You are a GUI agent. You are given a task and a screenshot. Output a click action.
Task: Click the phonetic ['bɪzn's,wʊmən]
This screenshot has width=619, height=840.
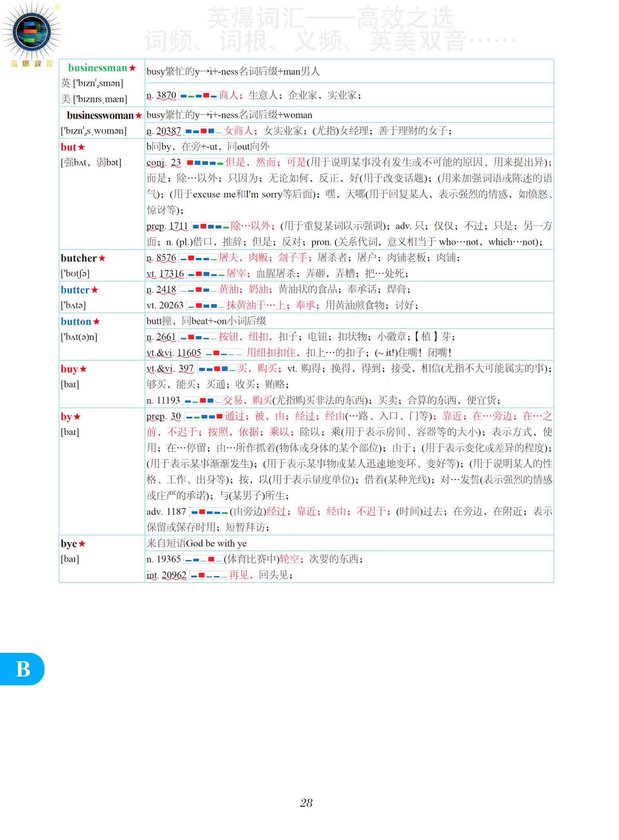(x=94, y=131)
